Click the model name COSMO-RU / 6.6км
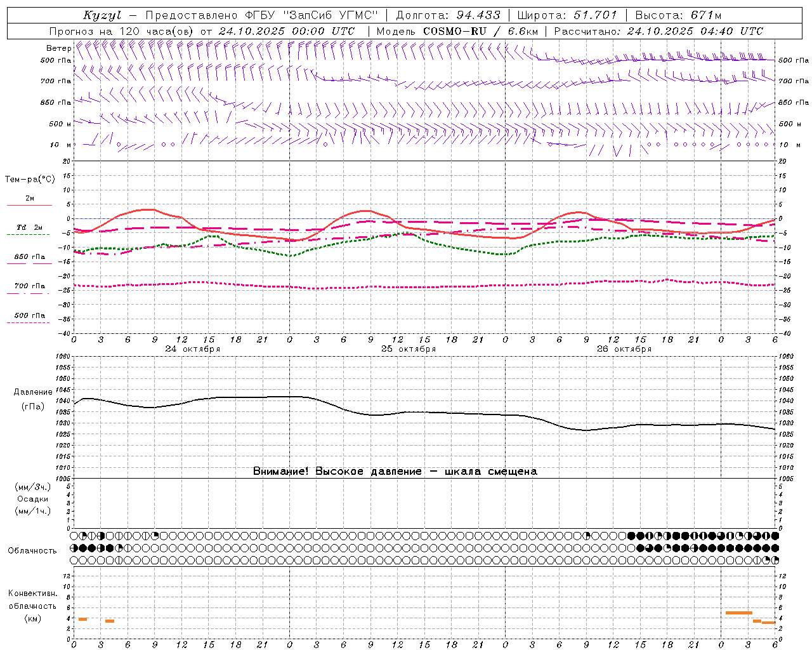The image size is (812, 650). click(x=480, y=31)
